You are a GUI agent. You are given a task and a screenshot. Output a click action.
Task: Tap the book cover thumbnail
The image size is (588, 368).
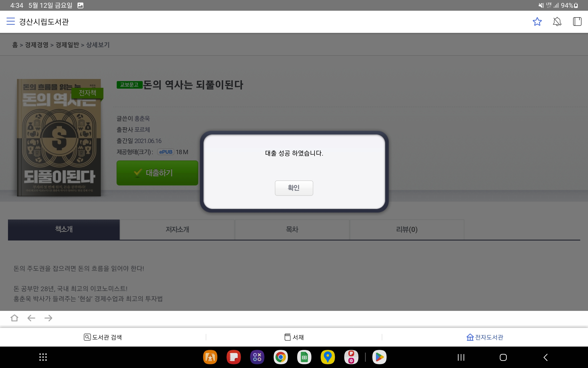(59, 138)
